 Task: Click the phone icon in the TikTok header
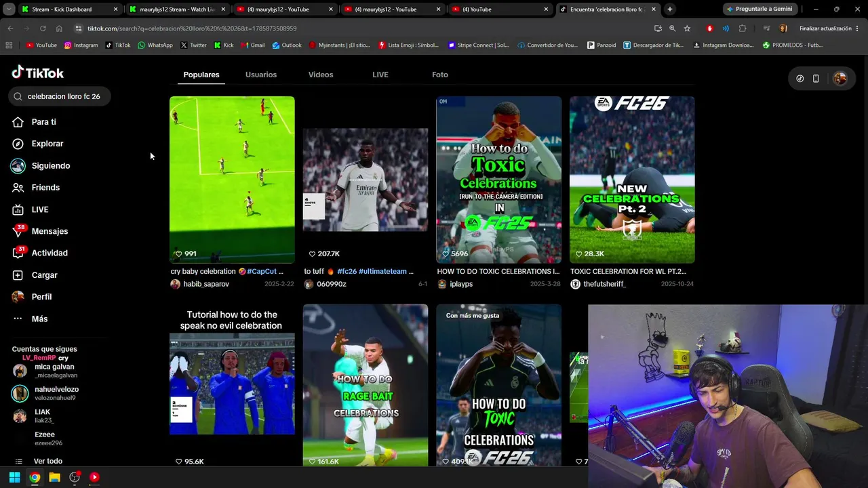[816, 79]
